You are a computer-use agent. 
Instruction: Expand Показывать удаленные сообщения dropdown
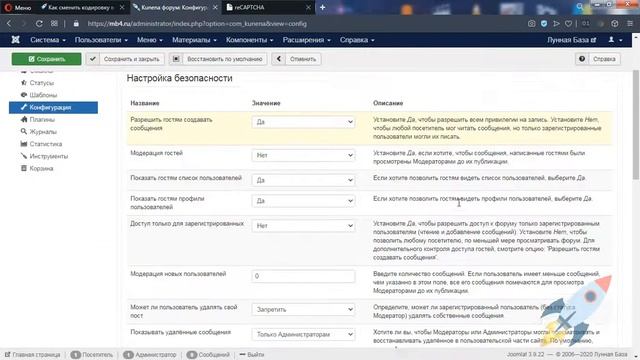(x=303, y=335)
